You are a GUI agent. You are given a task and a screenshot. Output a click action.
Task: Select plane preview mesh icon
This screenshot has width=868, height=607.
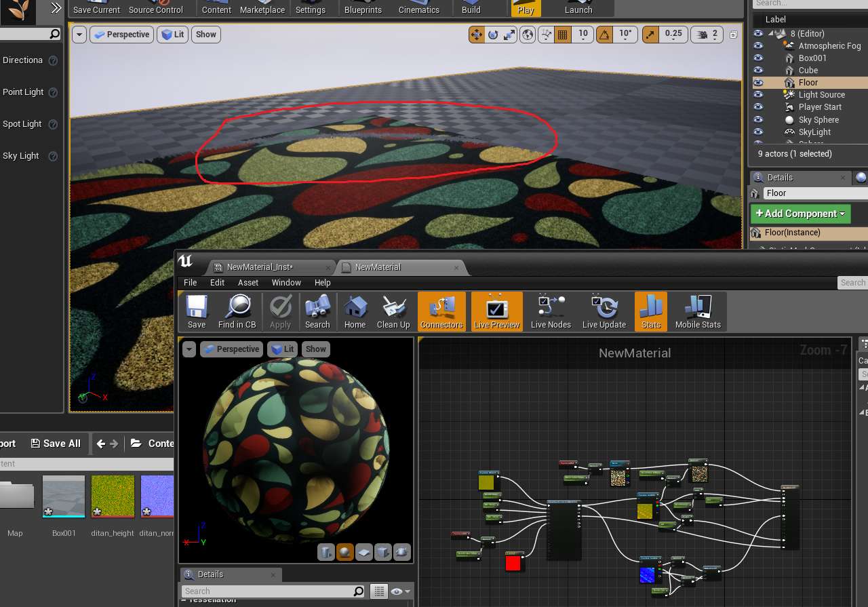tap(364, 552)
